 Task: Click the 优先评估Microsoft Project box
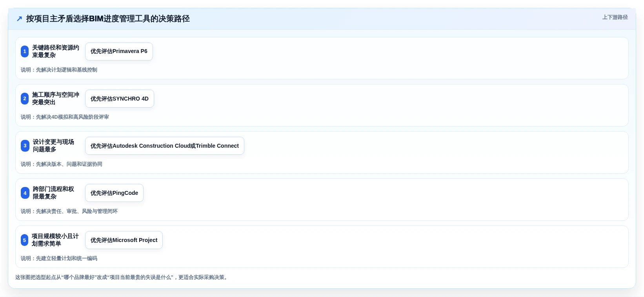124,240
